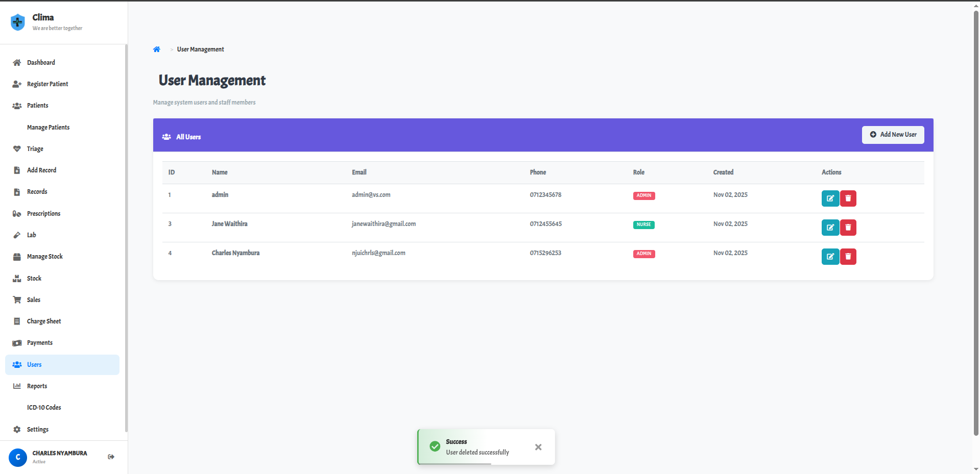This screenshot has width=980, height=474.
Task: Navigate to Prescriptions in the sidebar
Action: (x=43, y=214)
